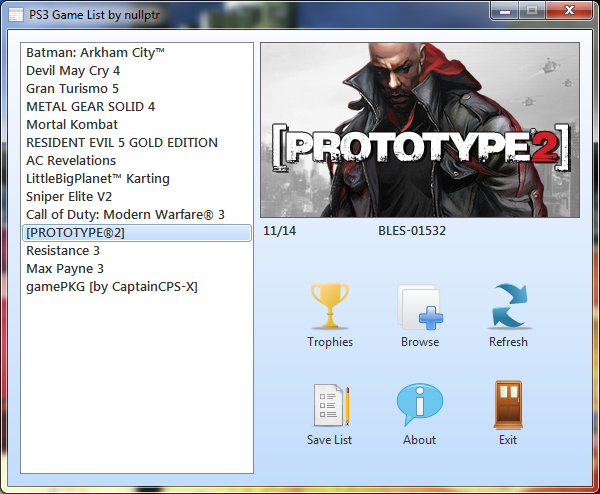Click the BLES-01532 game ID text
The width and height of the screenshot is (600, 494).
(412, 231)
